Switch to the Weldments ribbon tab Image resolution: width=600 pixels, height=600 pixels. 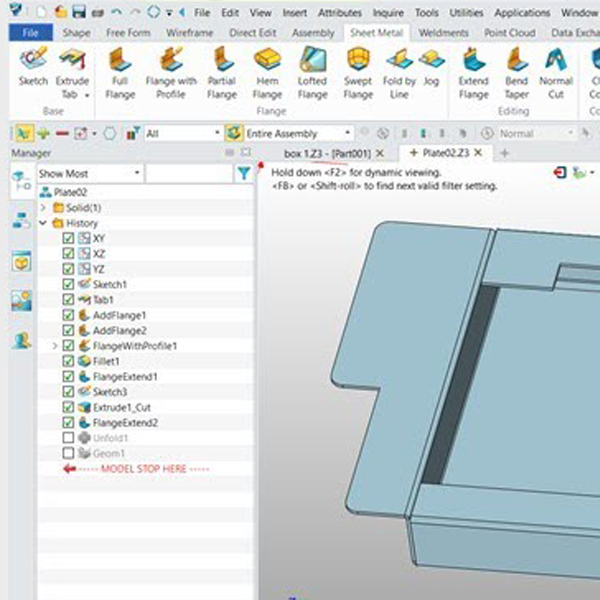click(443, 33)
